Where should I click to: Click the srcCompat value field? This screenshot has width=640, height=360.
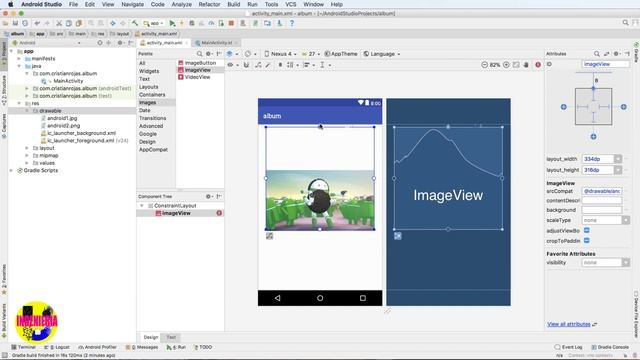click(602, 191)
